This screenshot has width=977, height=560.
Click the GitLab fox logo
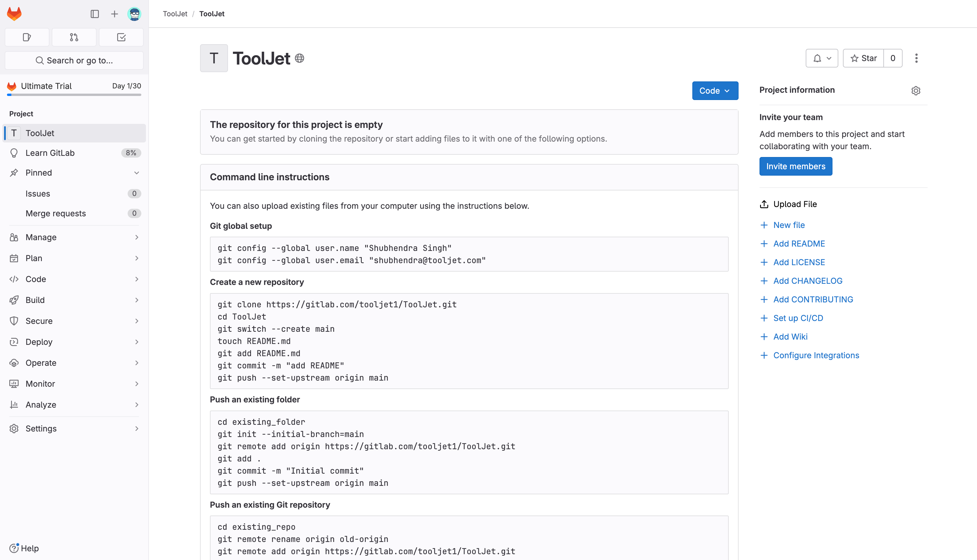[14, 14]
